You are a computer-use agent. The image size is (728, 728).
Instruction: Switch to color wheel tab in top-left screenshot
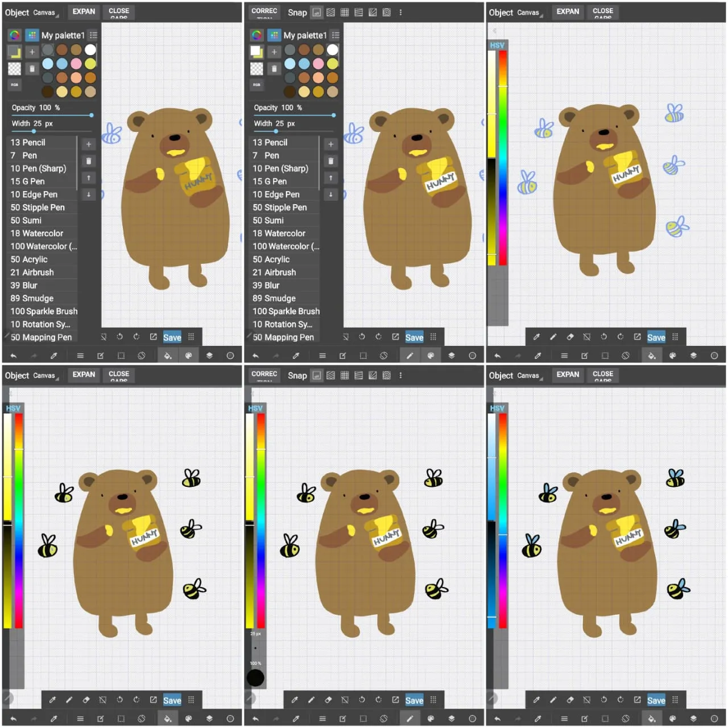pos(15,35)
